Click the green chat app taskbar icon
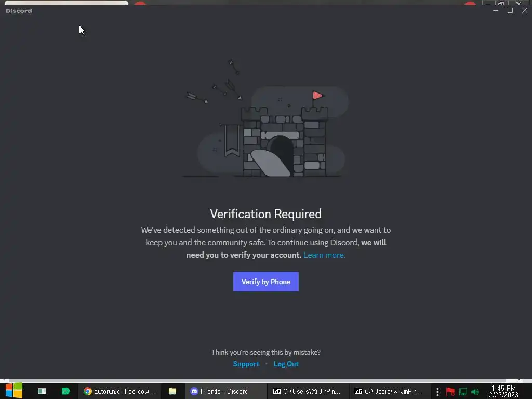Viewport: 532px width, 399px height. pos(65,391)
